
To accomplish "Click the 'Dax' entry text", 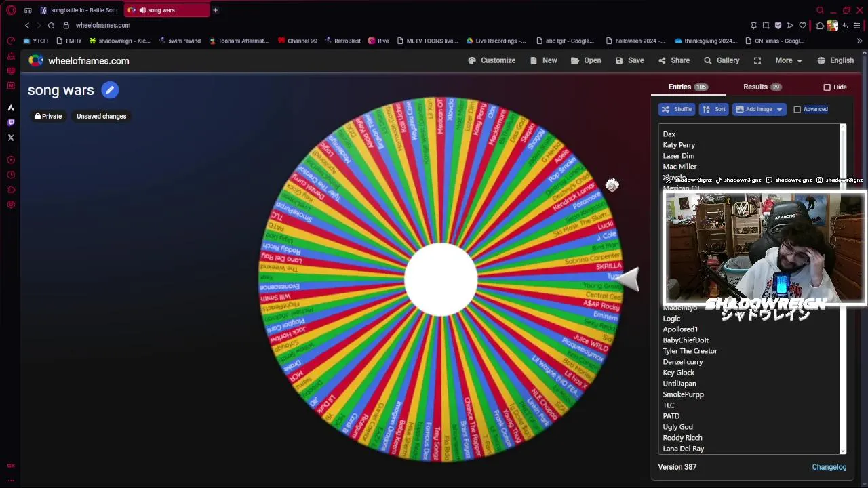I will pos(669,134).
